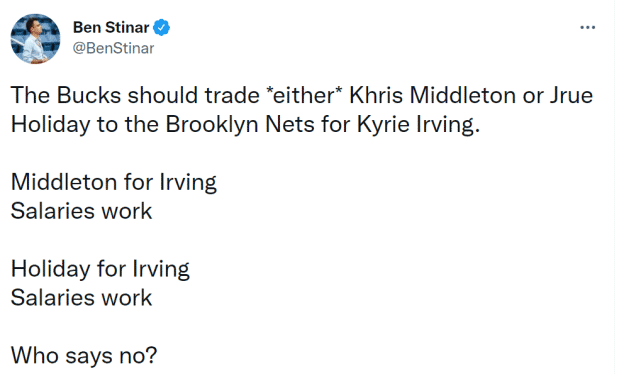Click "Salaries work" under Holiday for Irving

tap(81, 298)
